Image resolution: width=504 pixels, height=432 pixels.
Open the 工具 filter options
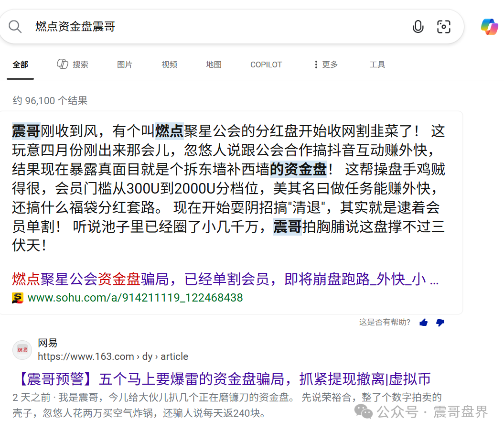pyautogui.click(x=377, y=65)
